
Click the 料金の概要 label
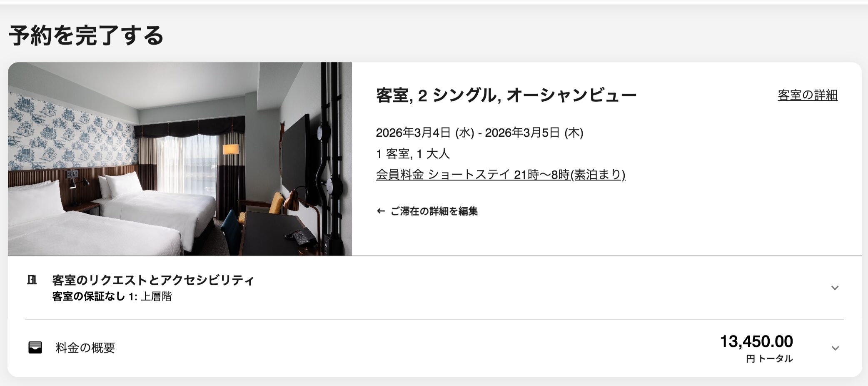pyautogui.click(x=85, y=348)
